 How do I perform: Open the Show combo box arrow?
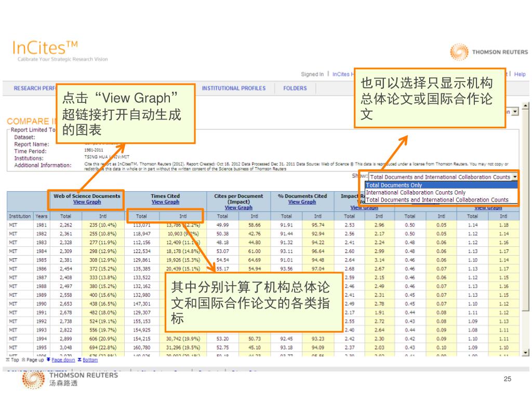coord(515,177)
